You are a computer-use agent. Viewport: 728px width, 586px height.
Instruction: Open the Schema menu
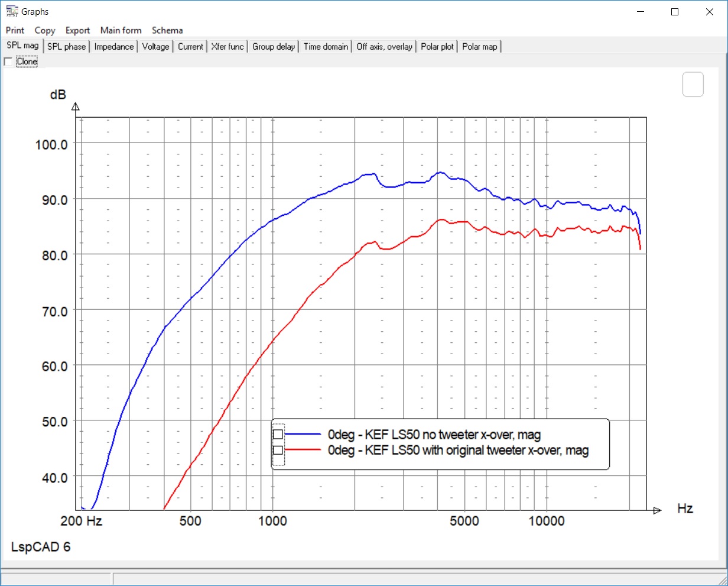[x=167, y=30]
